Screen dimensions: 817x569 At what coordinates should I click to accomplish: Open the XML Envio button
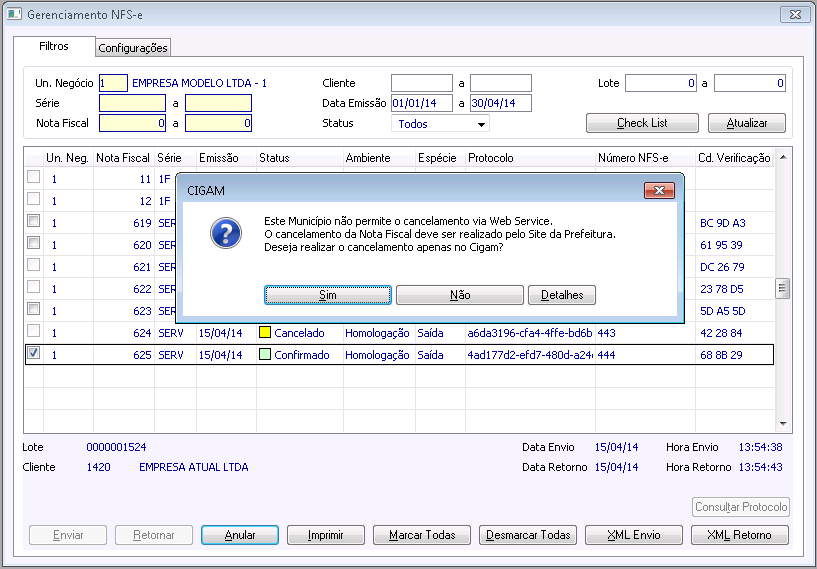[634, 535]
